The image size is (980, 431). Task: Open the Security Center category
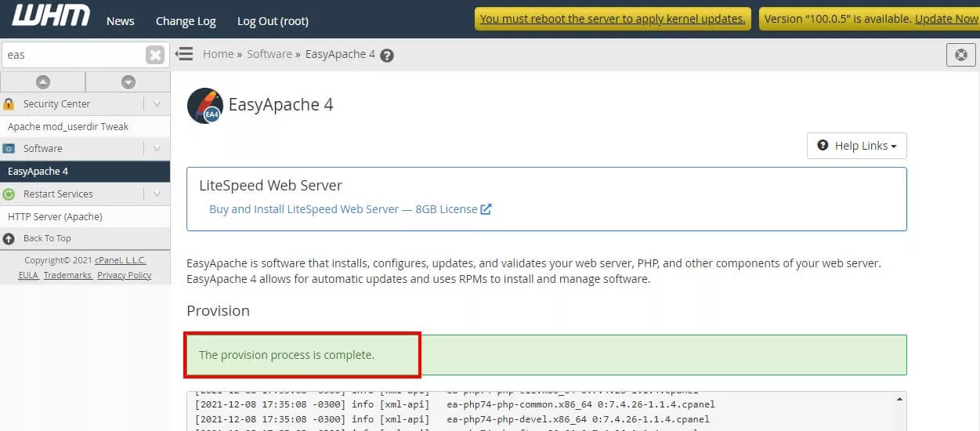[56, 103]
